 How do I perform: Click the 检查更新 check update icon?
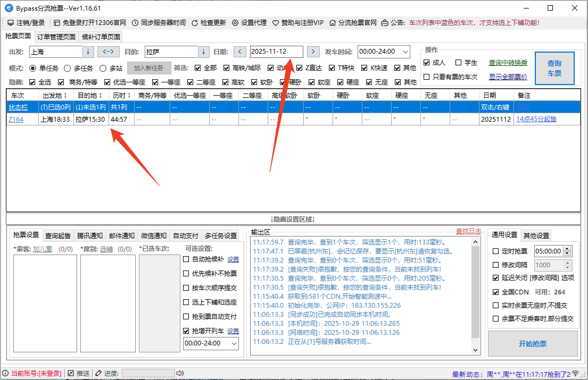[195, 23]
